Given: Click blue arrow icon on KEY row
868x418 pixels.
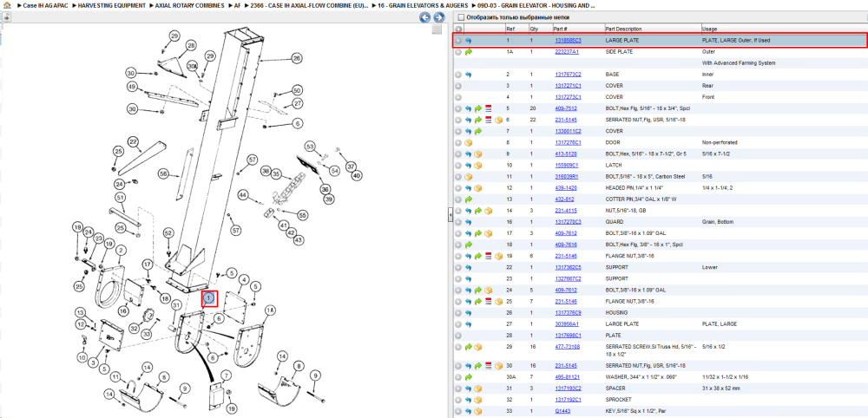Looking at the screenshot, I should point(469,411).
